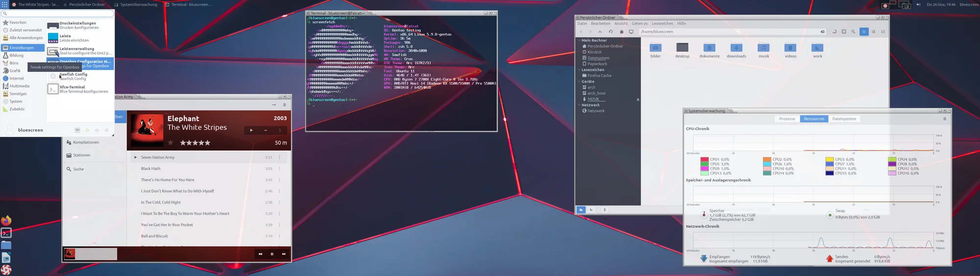Pause playback in Lollypop
980x276 pixels.
[x=272, y=254]
